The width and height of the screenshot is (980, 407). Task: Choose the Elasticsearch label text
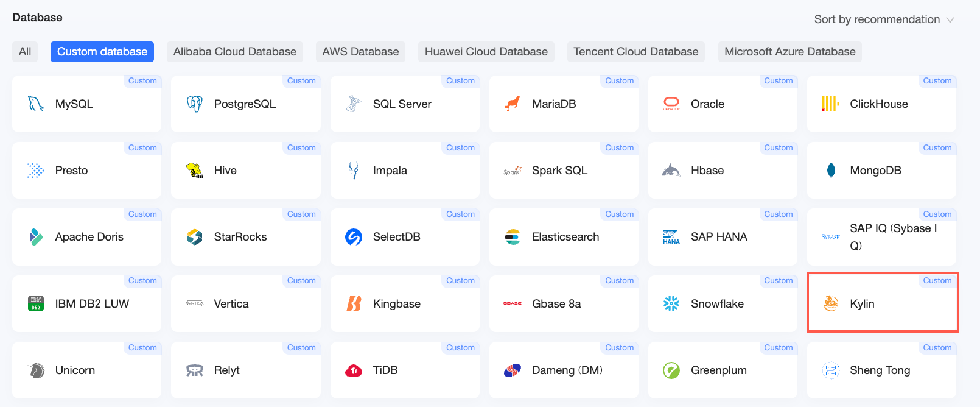click(565, 237)
